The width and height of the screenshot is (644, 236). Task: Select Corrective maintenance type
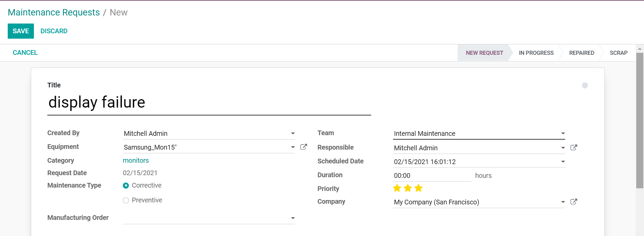tap(126, 186)
